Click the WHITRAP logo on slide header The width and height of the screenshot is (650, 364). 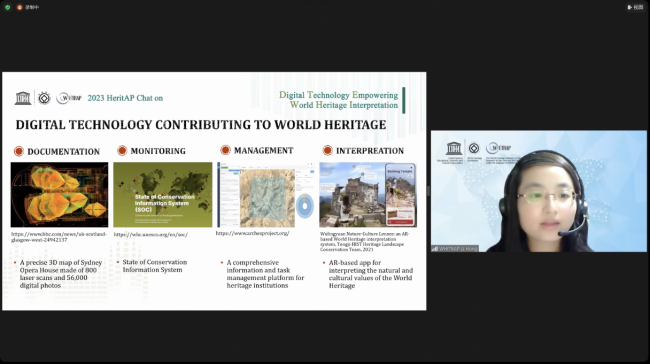click(69, 98)
